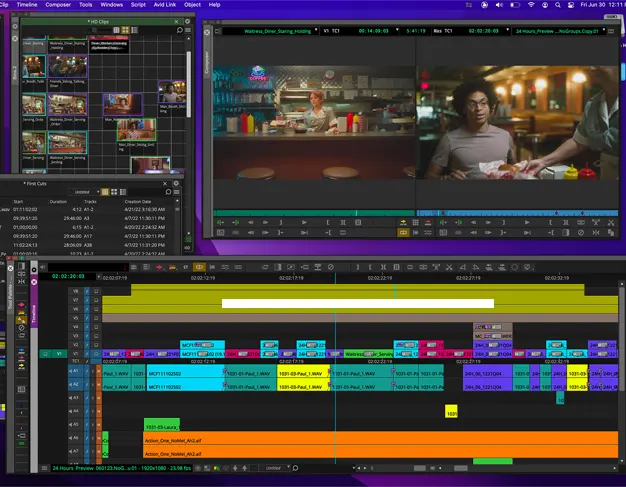This screenshot has width=626, height=487.
Task: Open source timecode display dropdown
Action: 397,30
